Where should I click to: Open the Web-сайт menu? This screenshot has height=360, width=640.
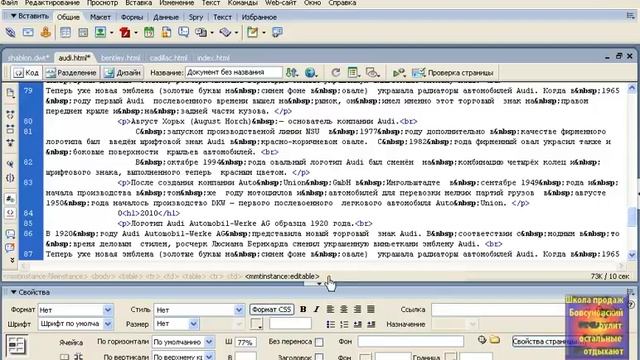coord(281,3)
